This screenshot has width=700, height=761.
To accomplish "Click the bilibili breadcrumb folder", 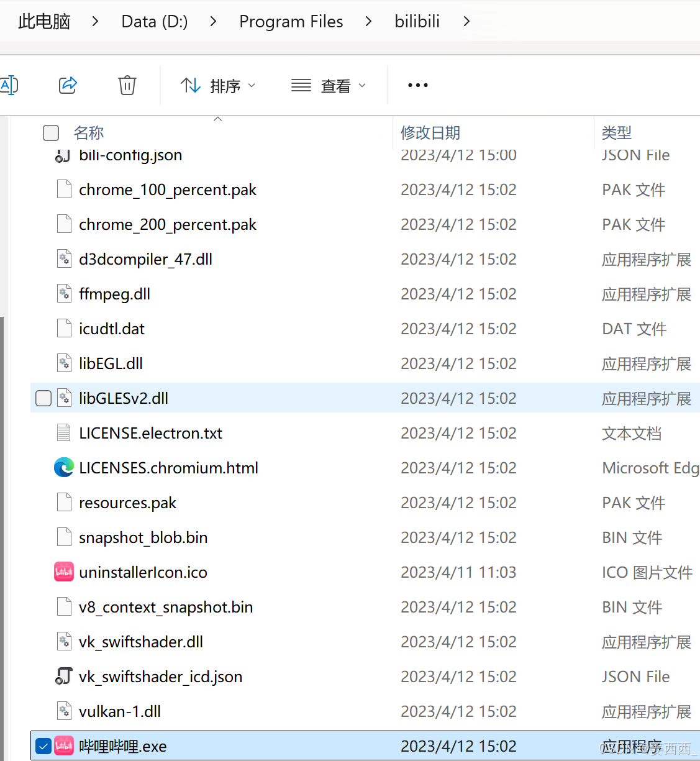I will click(x=417, y=22).
